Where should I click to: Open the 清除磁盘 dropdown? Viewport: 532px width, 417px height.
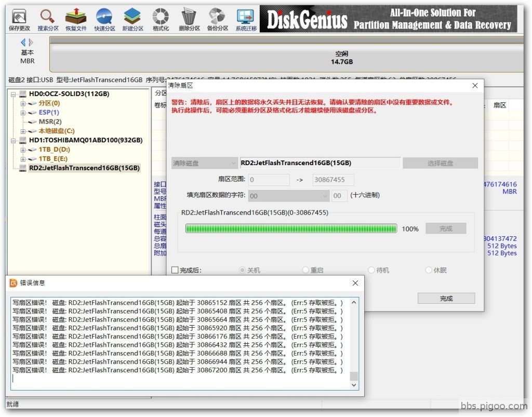coord(205,163)
